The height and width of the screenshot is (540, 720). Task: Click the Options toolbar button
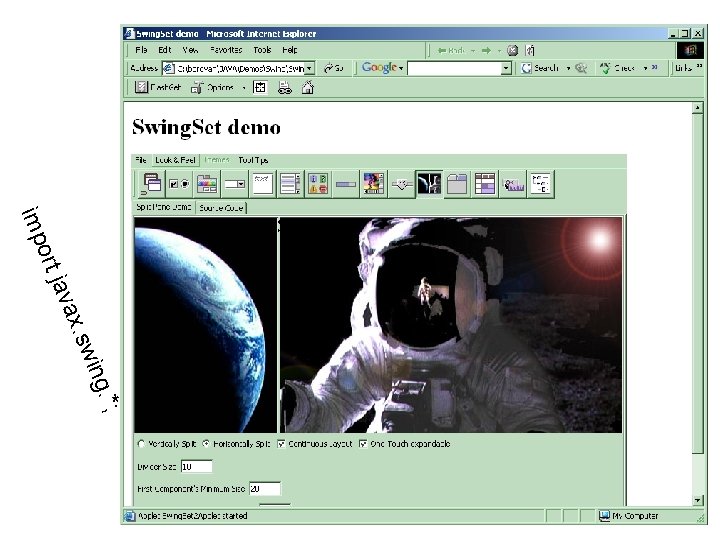(x=213, y=87)
